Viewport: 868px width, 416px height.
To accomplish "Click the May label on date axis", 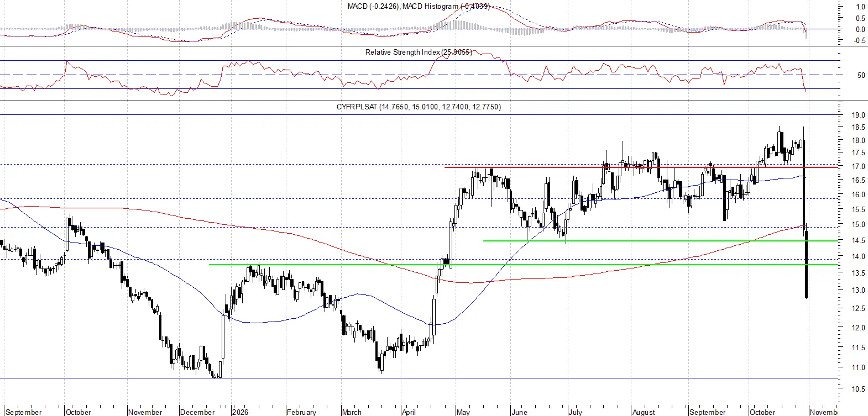I will coord(463,412).
